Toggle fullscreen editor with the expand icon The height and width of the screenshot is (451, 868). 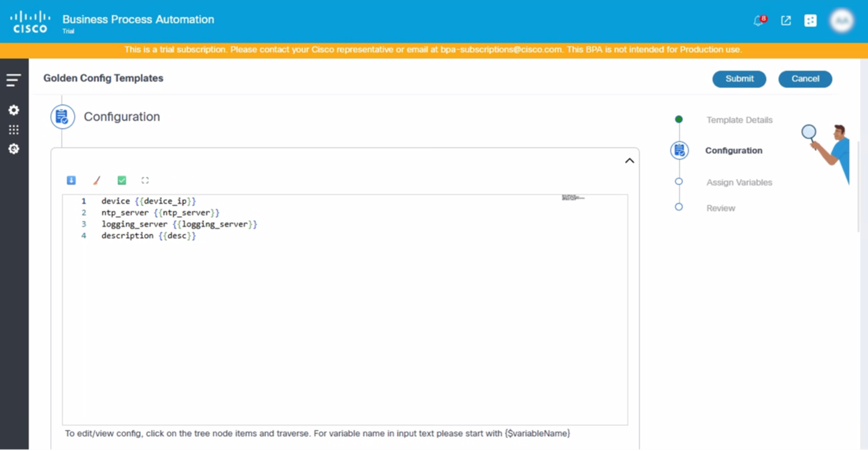pyautogui.click(x=145, y=180)
